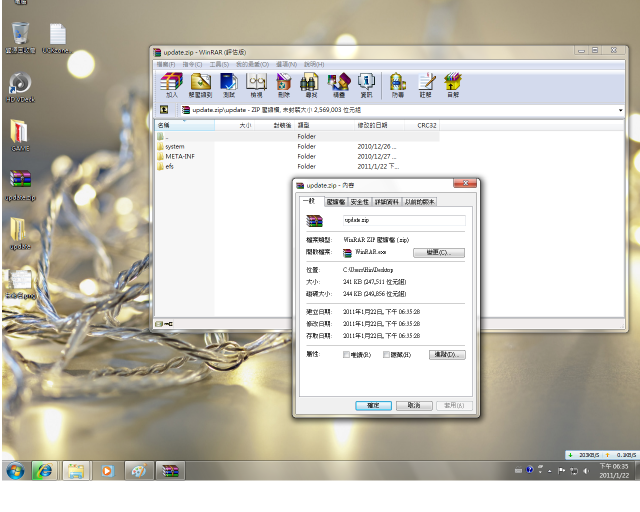640x512 pixels.
Task: Click the VirusScan (防毒) toolbar icon
Action: tap(398, 85)
